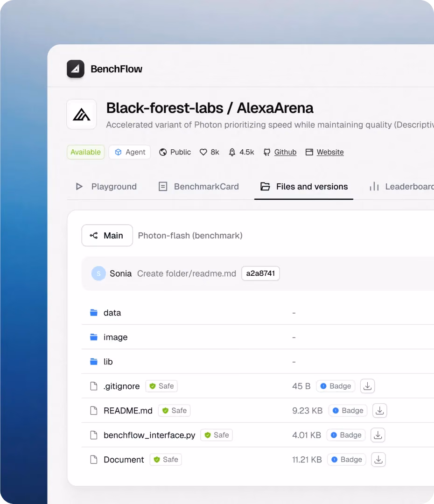Click the data folder icon
Viewport: 434px width, 504px height.
click(x=94, y=312)
